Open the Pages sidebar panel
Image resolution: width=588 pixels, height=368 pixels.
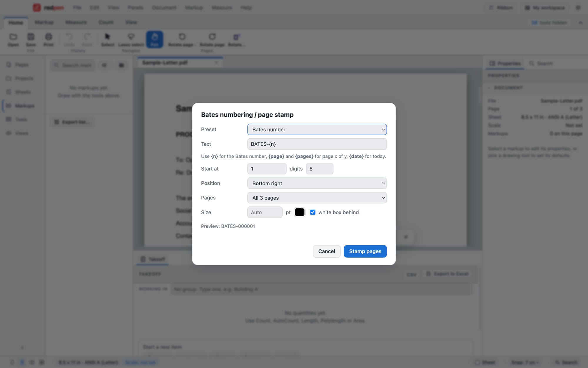pyautogui.click(x=22, y=65)
